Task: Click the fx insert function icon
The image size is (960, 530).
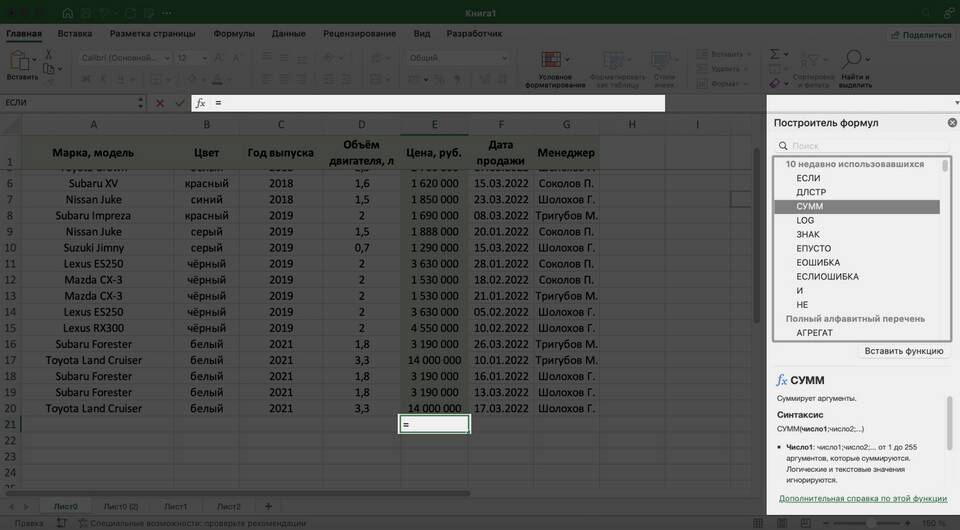Action: click(200, 103)
